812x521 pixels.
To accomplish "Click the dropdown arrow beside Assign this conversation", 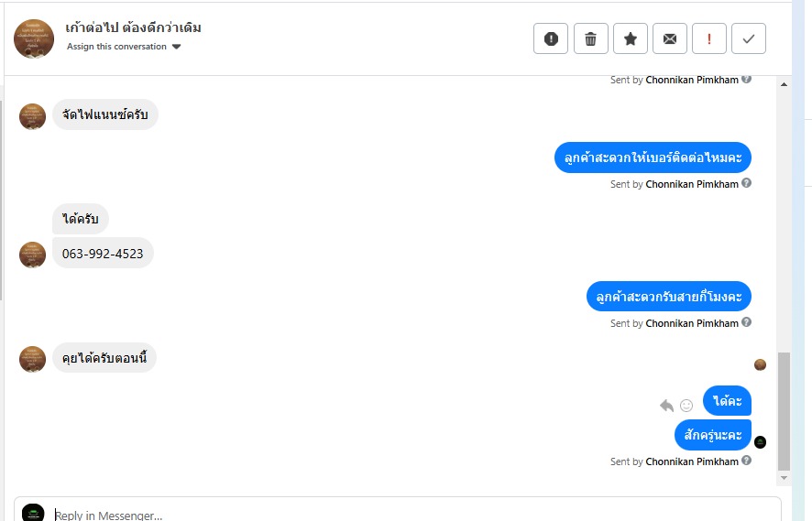I will 177,47.
